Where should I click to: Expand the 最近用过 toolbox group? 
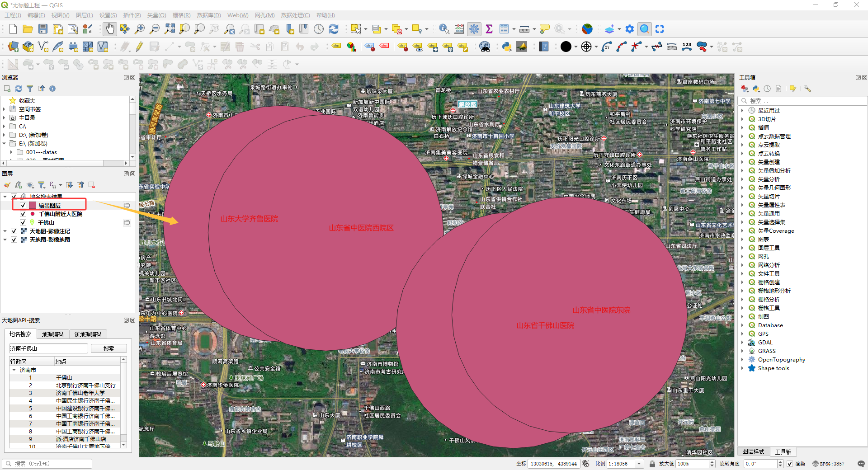click(x=742, y=110)
